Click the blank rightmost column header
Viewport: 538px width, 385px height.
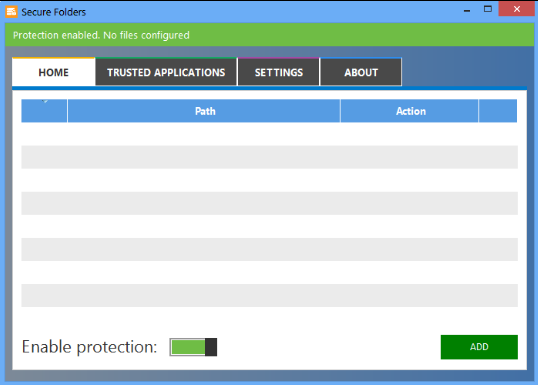pyautogui.click(x=498, y=111)
